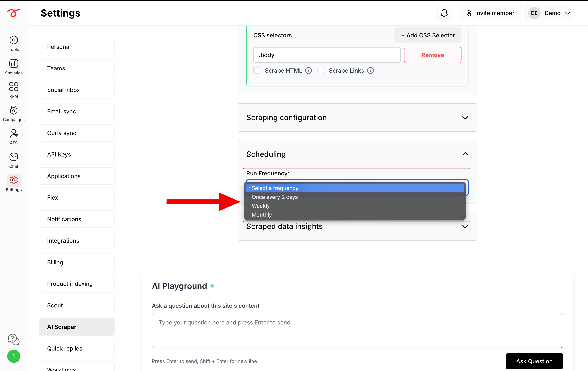Open the Demo account dropdown
Viewport: 588px width, 371px height.
549,13
